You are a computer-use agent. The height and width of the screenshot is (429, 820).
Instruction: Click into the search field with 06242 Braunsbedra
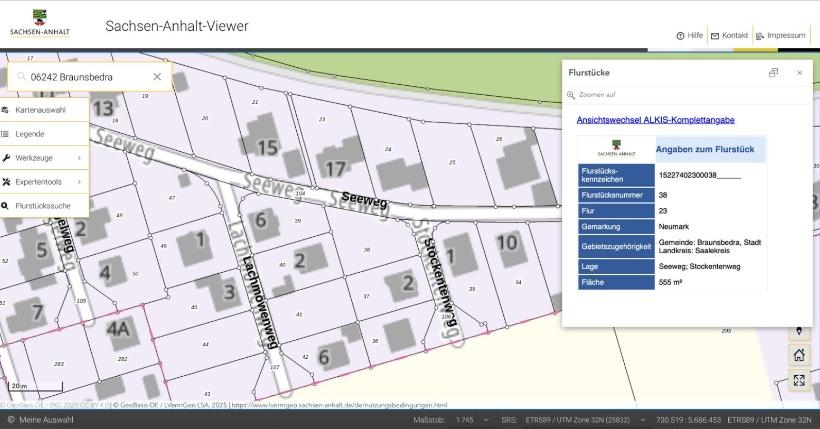coord(89,77)
